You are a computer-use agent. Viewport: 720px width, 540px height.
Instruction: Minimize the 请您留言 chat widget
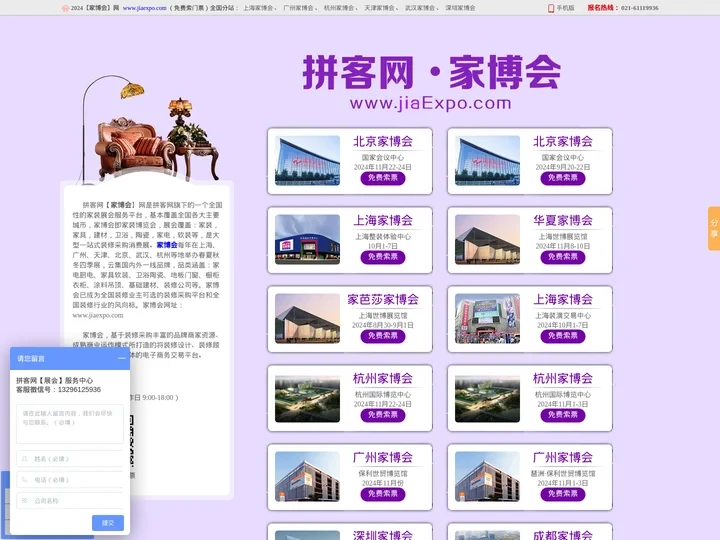(121, 358)
